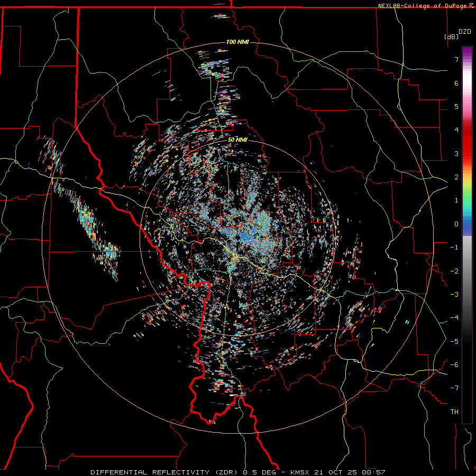
Task: Click the color scale value -6
Action: (x=454, y=365)
